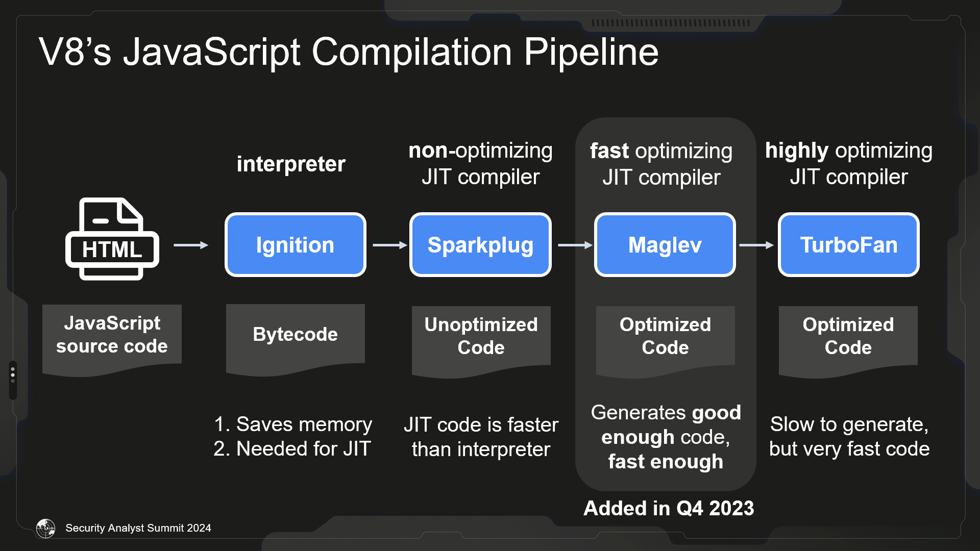
Task: Click the globe logo beside Security Analyst Summit
Action: pyautogui.click(x=45, y=528)
